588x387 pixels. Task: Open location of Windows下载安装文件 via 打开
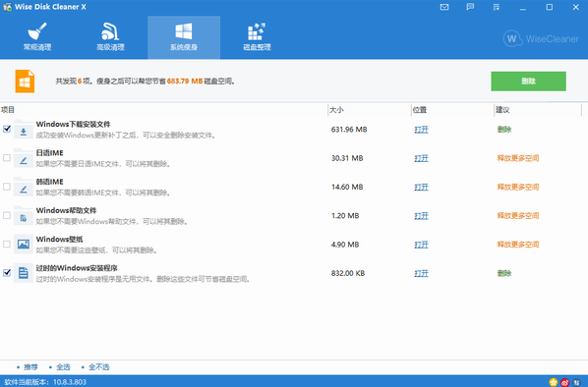point(421,130)
